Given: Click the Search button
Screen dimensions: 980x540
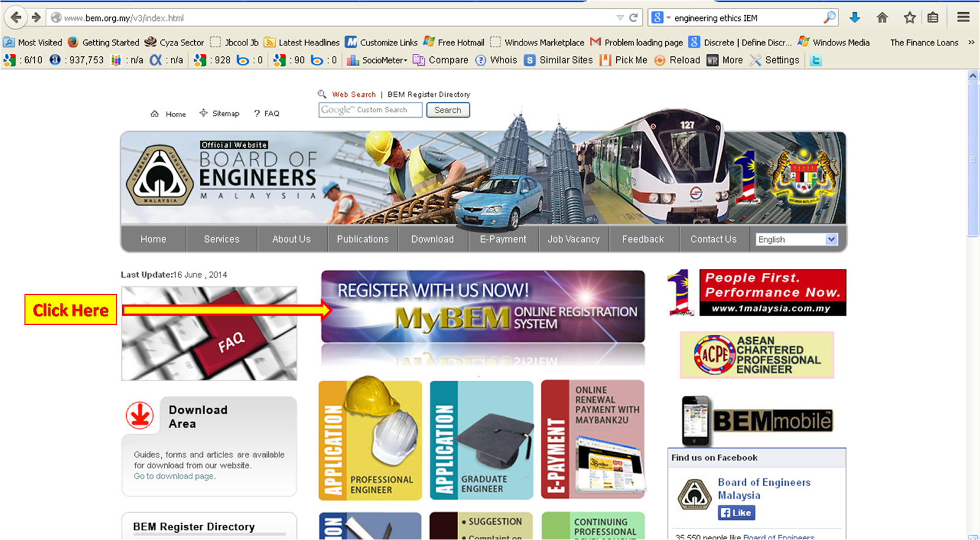Looking at the screenshot, I should click(448, 110).
